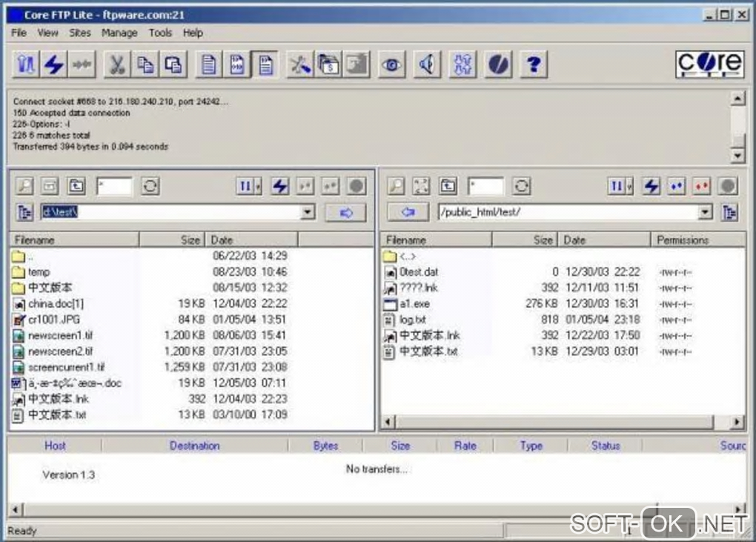Viewport: 756px width, 542px height.
Task: Select local file cr1001.JPG
Action: [x=54, y=320]
